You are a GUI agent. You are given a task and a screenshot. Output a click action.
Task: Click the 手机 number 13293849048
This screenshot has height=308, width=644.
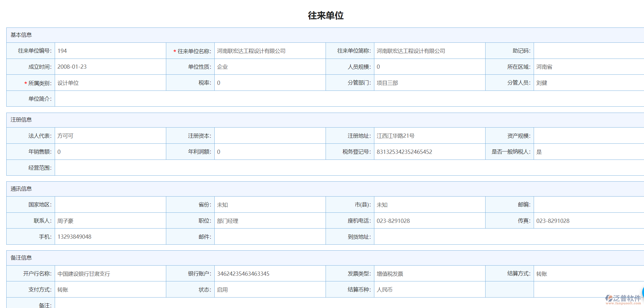(74, 237)
